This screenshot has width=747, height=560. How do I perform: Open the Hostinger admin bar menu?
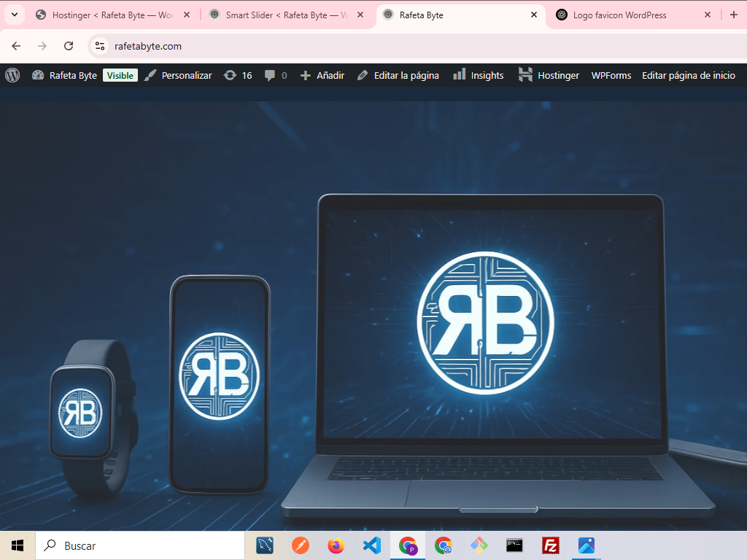549,75
